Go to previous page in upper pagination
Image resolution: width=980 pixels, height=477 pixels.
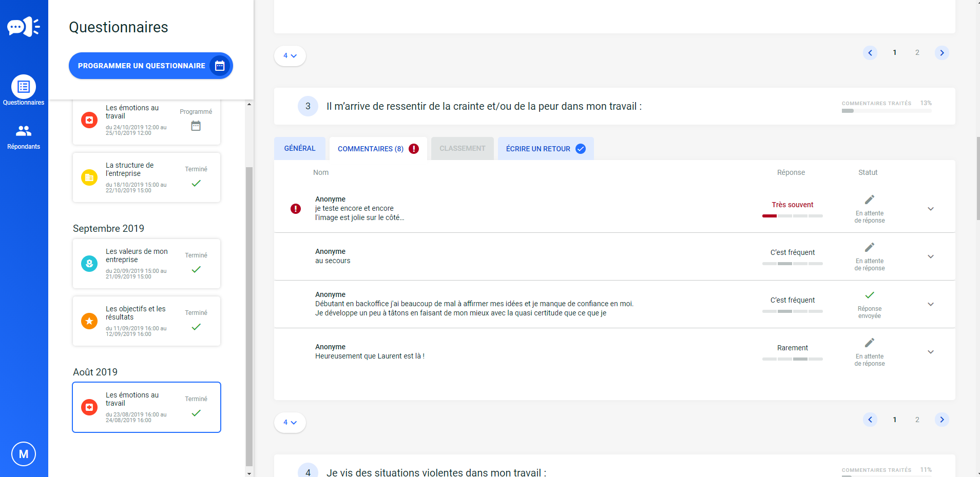tap(870, 53)
